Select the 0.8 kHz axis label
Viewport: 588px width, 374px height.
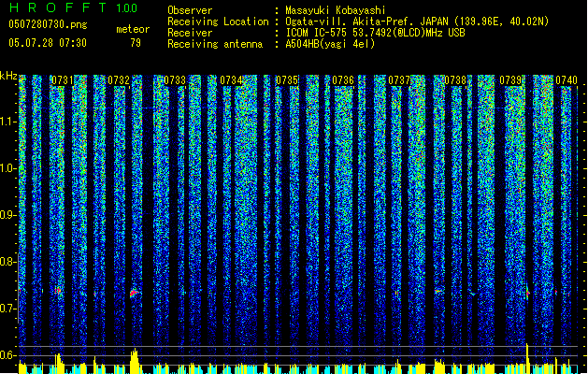[7, 262]
